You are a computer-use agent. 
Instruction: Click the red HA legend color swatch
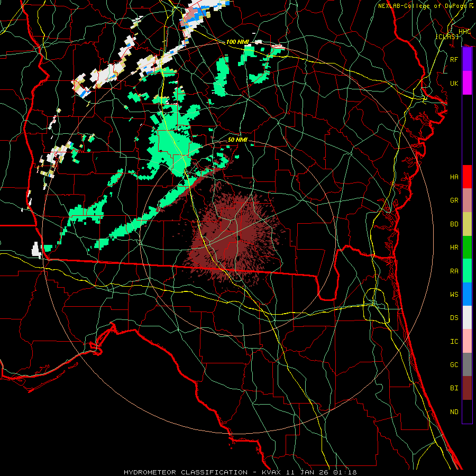pos(467,177)
